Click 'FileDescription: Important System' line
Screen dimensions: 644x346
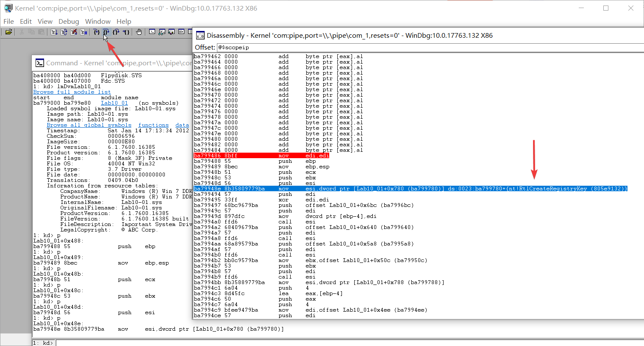[x=126, y=224]
